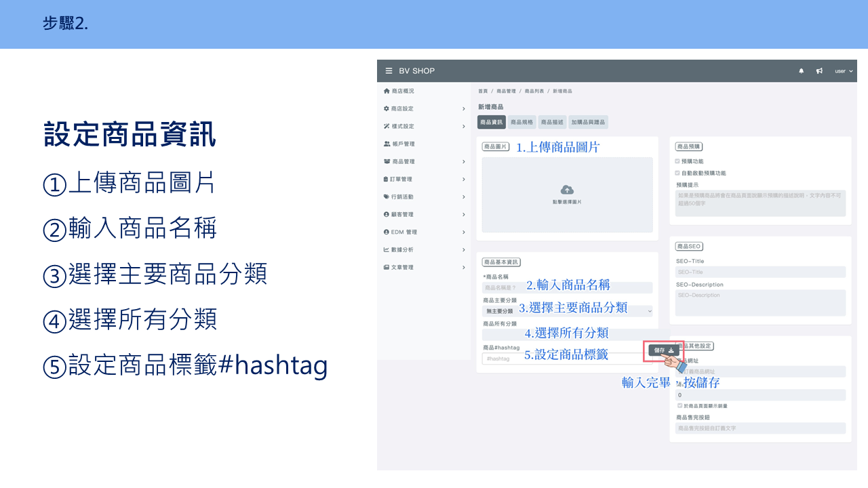Open 商品列表 in the breadcrumb
868x488 pixels.
tap(534, 91)
